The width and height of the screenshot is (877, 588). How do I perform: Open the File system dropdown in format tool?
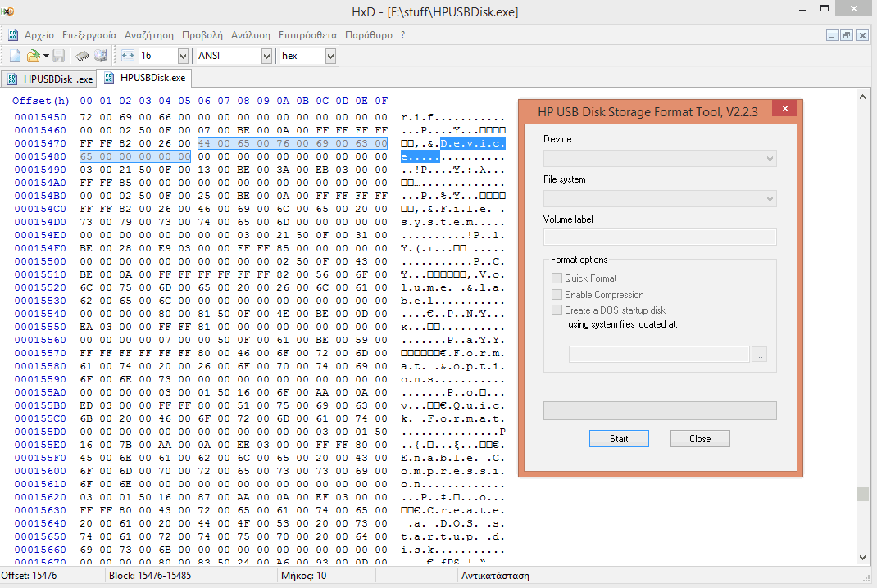pyautogui.click(x=660, y=199)
